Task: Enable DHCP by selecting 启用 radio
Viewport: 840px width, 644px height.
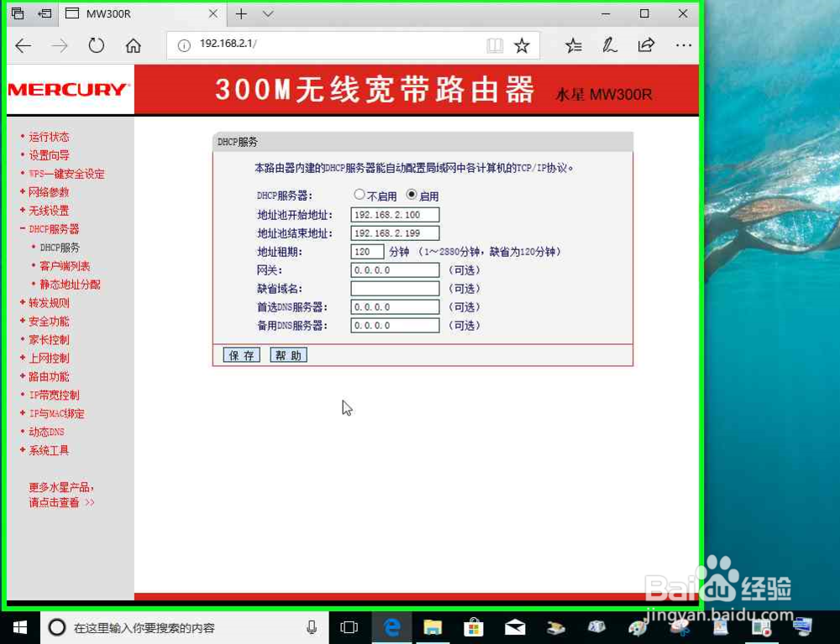Action: 409,195
